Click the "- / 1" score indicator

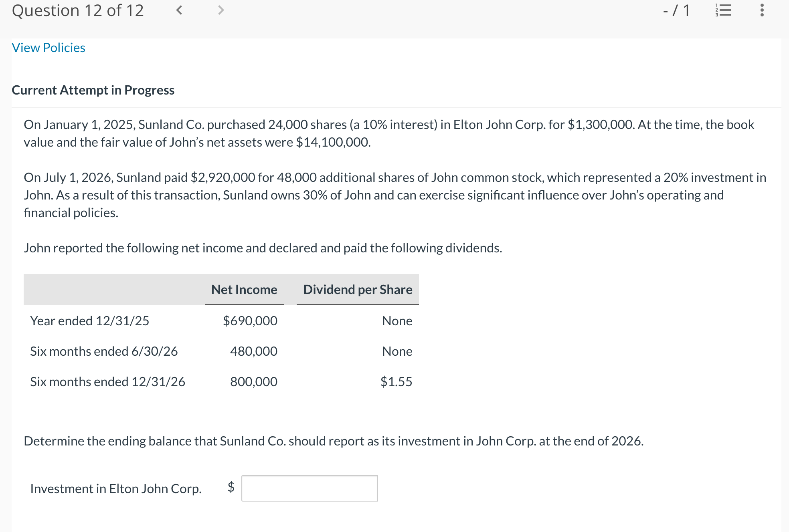click(x=676, y=10)
